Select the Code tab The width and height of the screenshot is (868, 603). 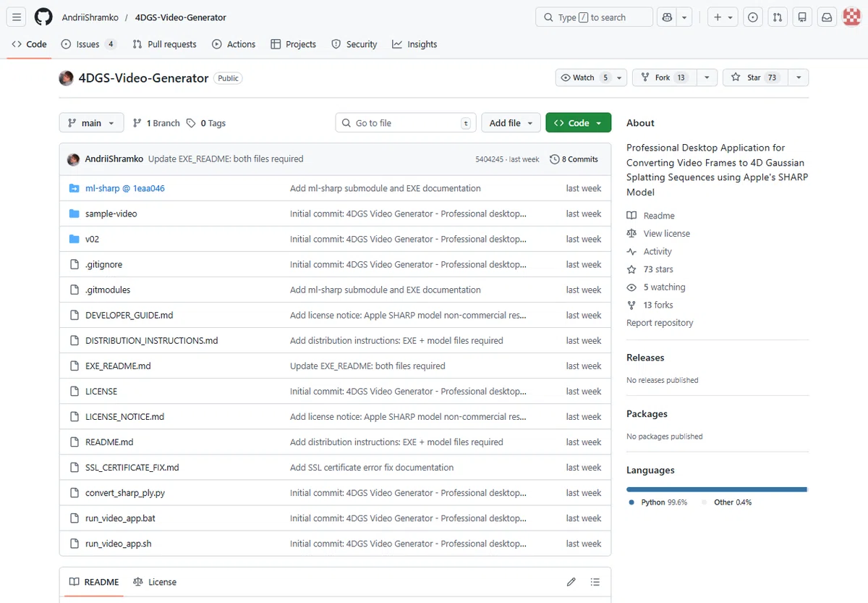pyautogui.click(x=30, y=44)
